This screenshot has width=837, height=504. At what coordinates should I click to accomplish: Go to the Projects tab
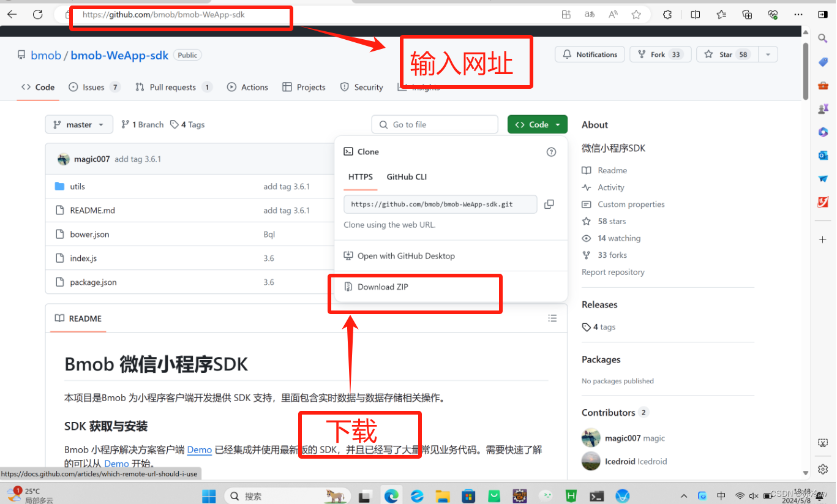[x=304, y=87]
